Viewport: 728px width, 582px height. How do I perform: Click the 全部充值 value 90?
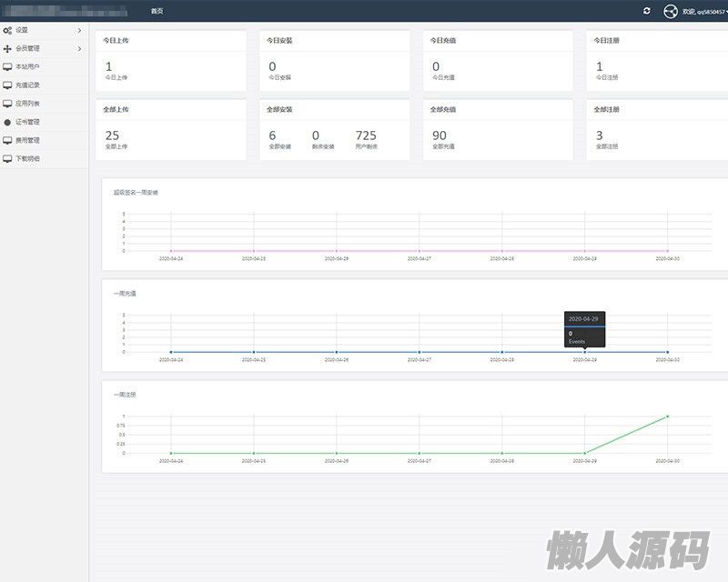(440, 135)
